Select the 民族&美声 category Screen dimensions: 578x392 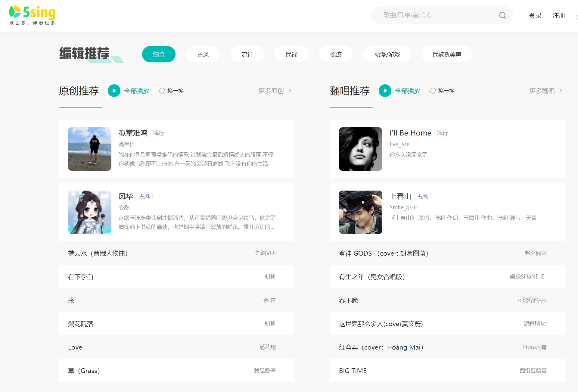pos(447,54)
